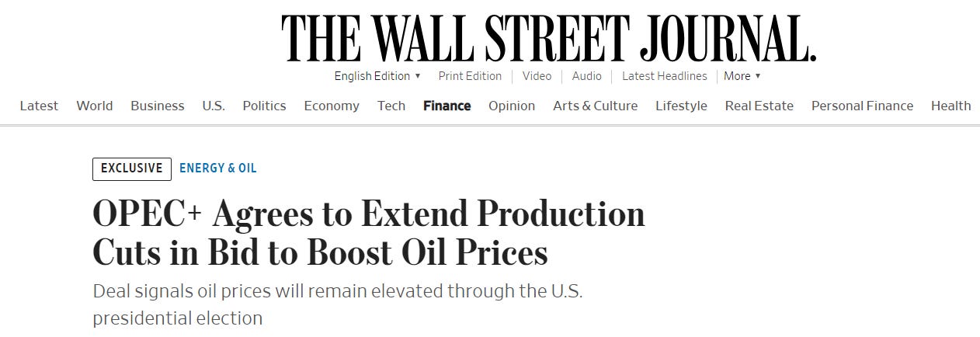Open the Print Edition link
Viewport: 980px width, 337px height.
coord(470,76)
